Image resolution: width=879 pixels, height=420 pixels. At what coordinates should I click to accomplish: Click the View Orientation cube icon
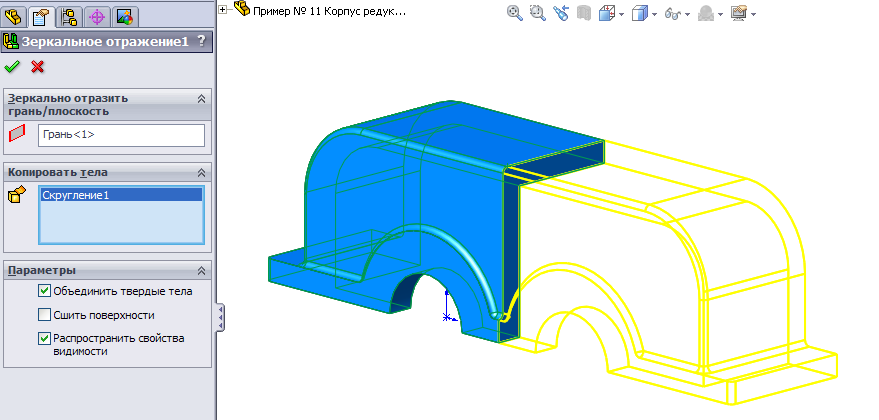pos(607,13)
